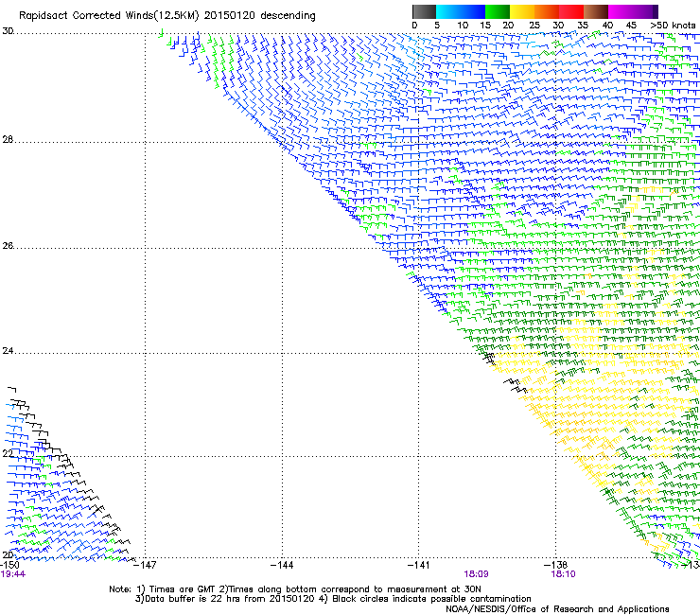700x615 pixels.
Task: Click the longitude label '-144' on bottom axis
Action: point(282,565)
